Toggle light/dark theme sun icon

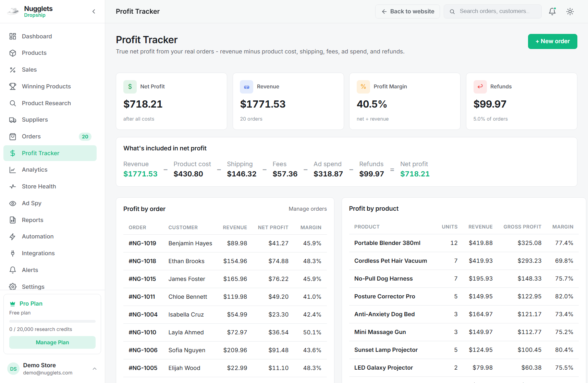tap(570, 11)
